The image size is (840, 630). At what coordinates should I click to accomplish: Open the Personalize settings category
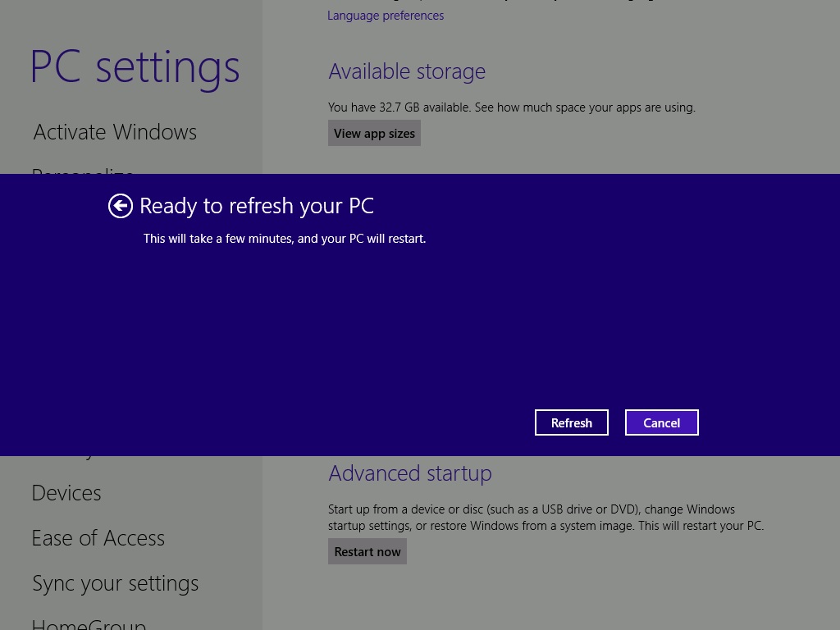point(82,176)
